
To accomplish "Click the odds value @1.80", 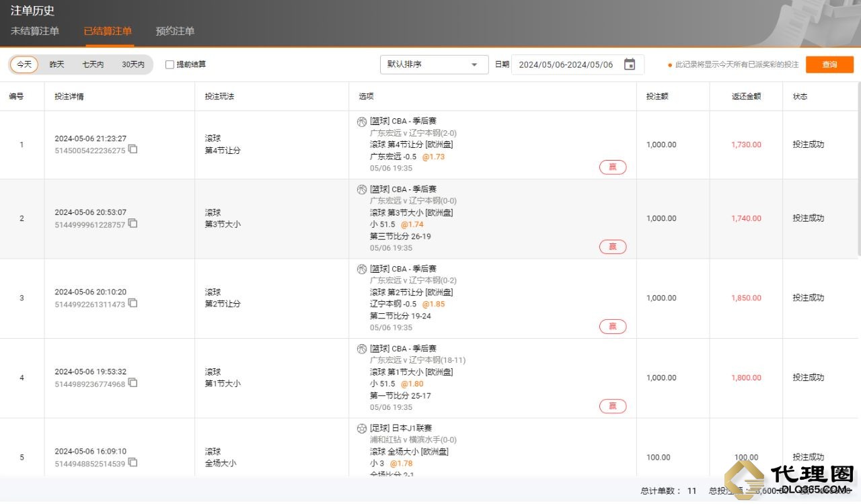I will coord(412,384).
